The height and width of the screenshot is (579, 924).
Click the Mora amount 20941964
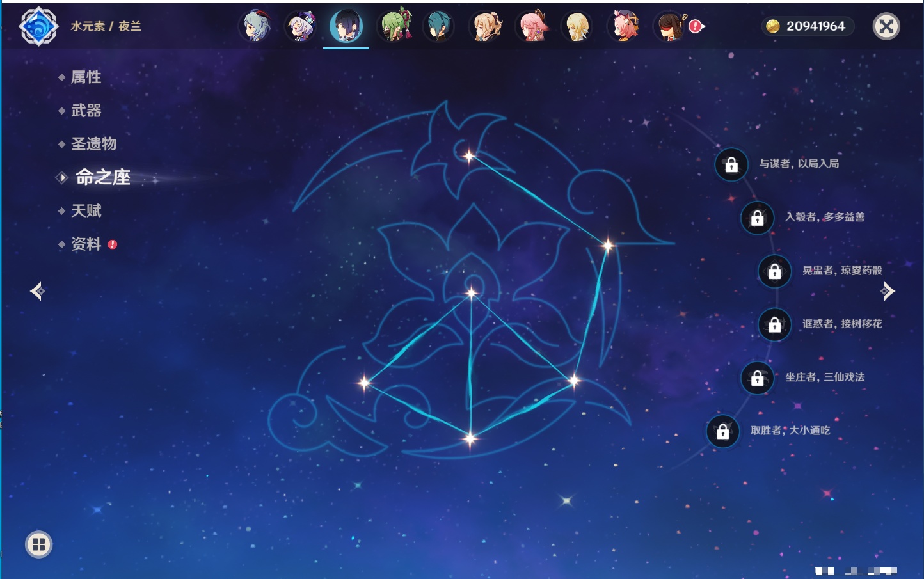click(816, 26)
